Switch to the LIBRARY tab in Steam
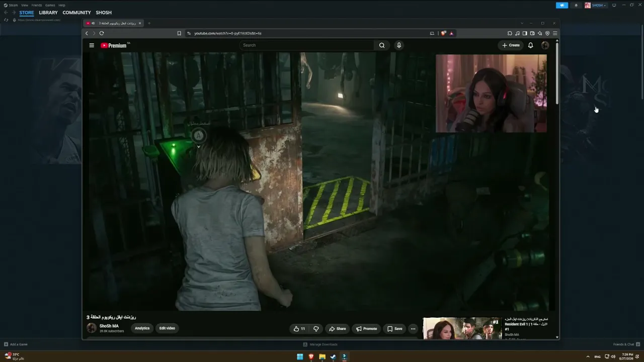Image resolution: width=644 pixels, height=362 pixels. point(48,13)
